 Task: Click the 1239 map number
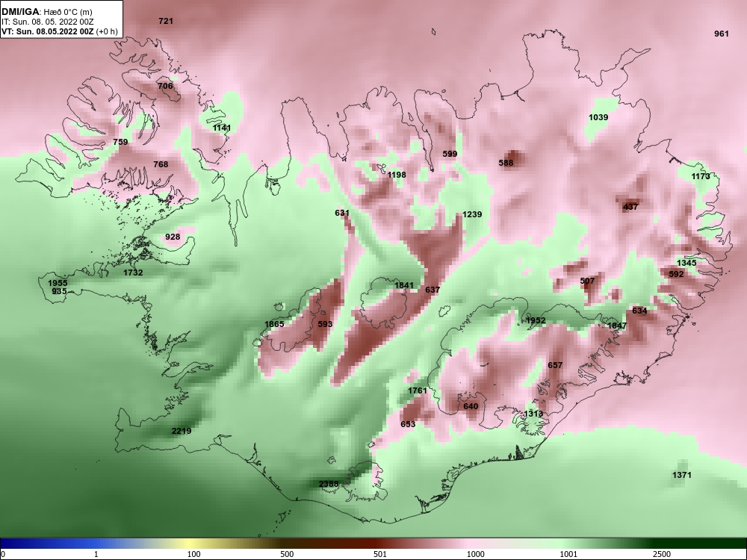[x=472, y=214]
